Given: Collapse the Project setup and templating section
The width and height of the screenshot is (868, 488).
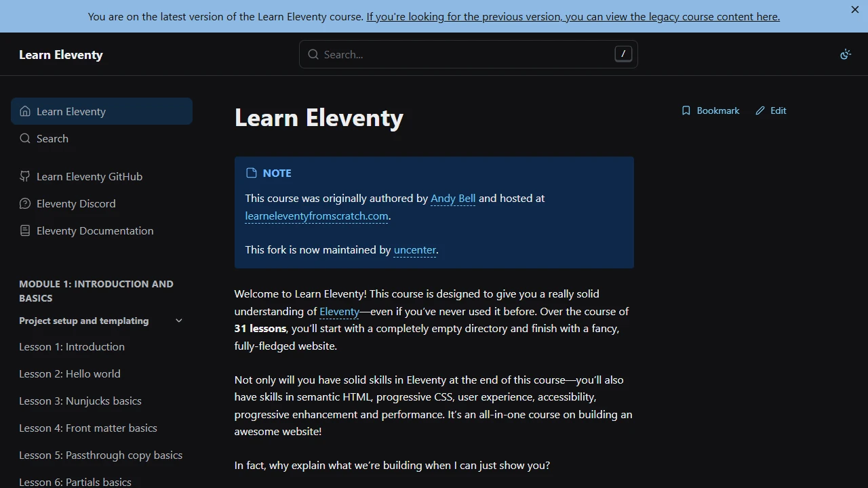Looking at the screenshot, I should pyautogui.click(x=179, y=320).
